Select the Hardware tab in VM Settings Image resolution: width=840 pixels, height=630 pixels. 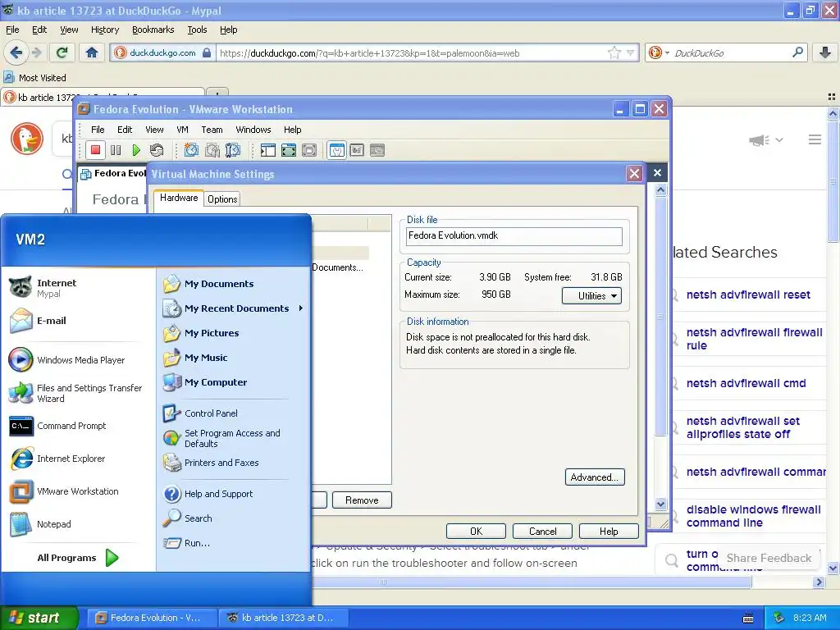[179, 198]
